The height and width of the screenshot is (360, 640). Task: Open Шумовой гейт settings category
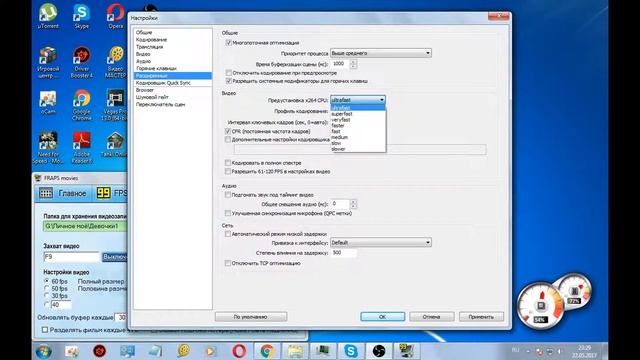173,97
